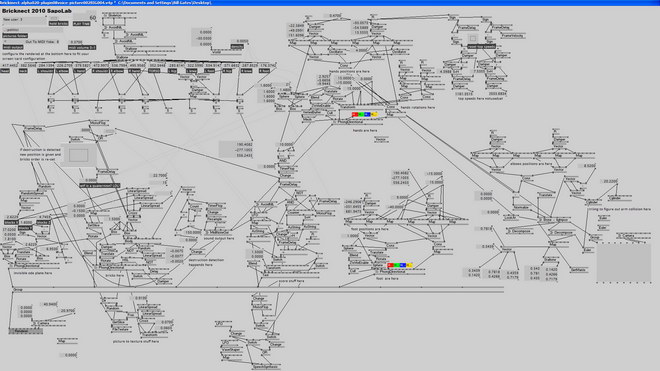Click the midi volume 0-1 label
The height and width of the screenshot is (371, 660).
82,48
